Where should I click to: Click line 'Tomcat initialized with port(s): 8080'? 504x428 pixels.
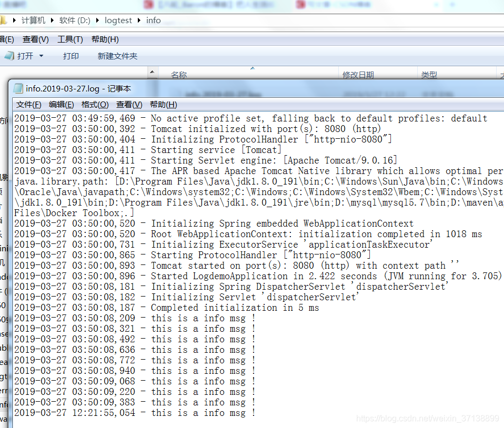[x=198, y=129]
